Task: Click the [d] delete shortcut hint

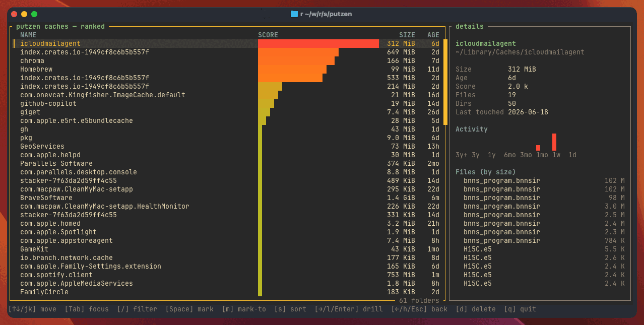Action: [x=476, y=309]
